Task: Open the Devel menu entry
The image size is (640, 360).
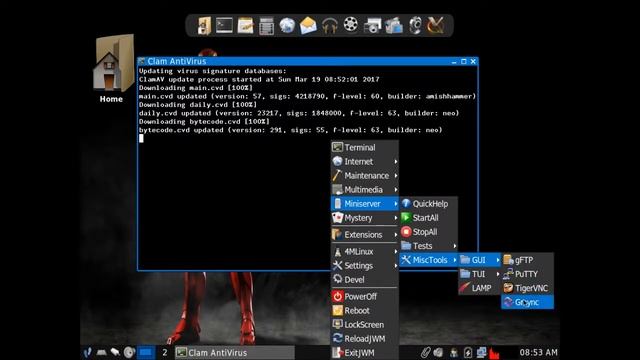Action: click(x=364, y=280)
